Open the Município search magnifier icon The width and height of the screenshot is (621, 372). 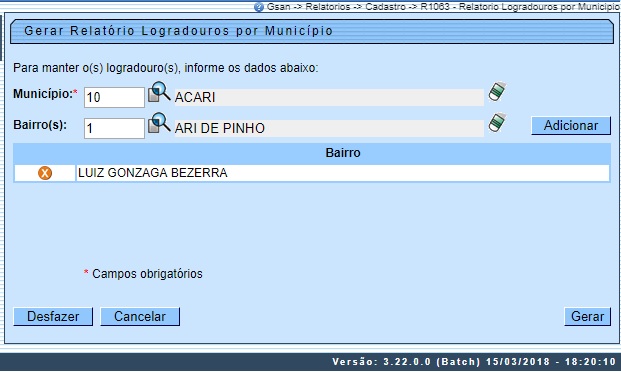pyautogui.click(x=159, y=92)
